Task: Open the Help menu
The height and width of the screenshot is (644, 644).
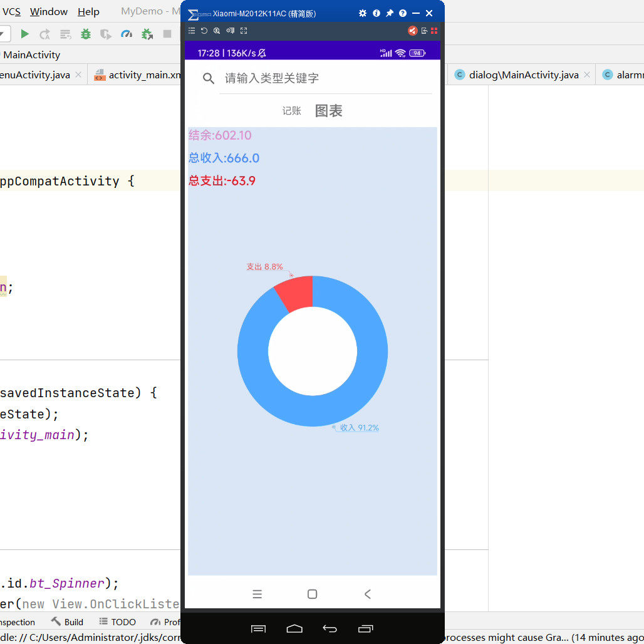Action: [88, 11]
